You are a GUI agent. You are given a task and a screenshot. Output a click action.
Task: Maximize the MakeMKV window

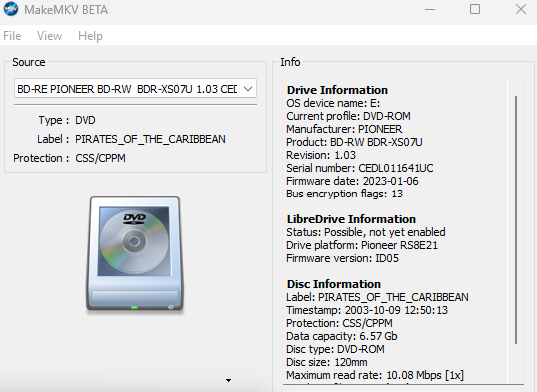[475, 9]
